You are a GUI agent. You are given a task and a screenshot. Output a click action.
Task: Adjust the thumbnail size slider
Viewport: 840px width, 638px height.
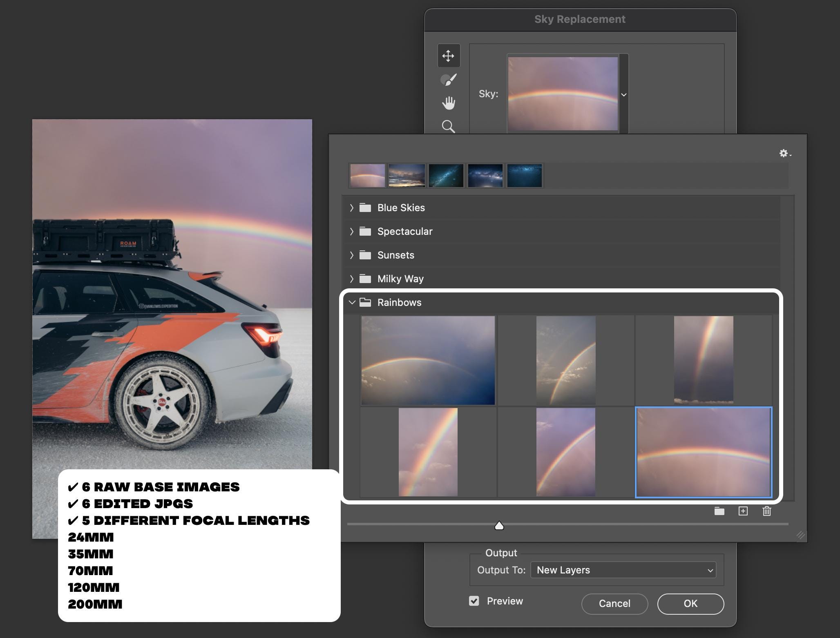[499, 526]
